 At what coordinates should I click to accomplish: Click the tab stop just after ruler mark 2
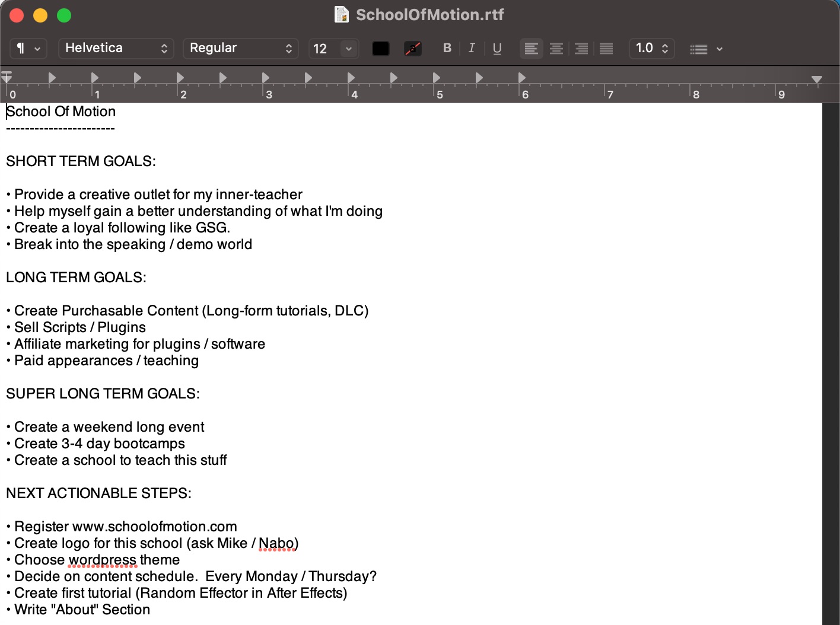pyautogui.click(x=180, y=77)
